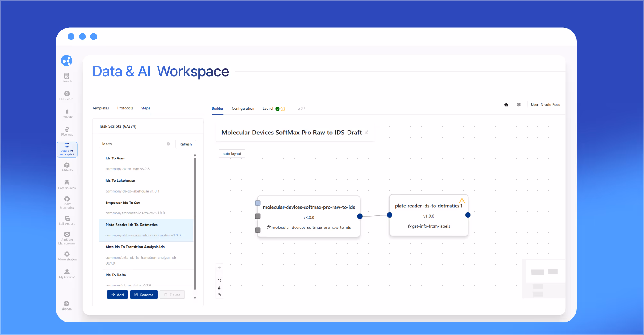This screenshot has width=644, height=335.
Task: Zoom out on the canvas with minus
Action: tap(219, 274)
